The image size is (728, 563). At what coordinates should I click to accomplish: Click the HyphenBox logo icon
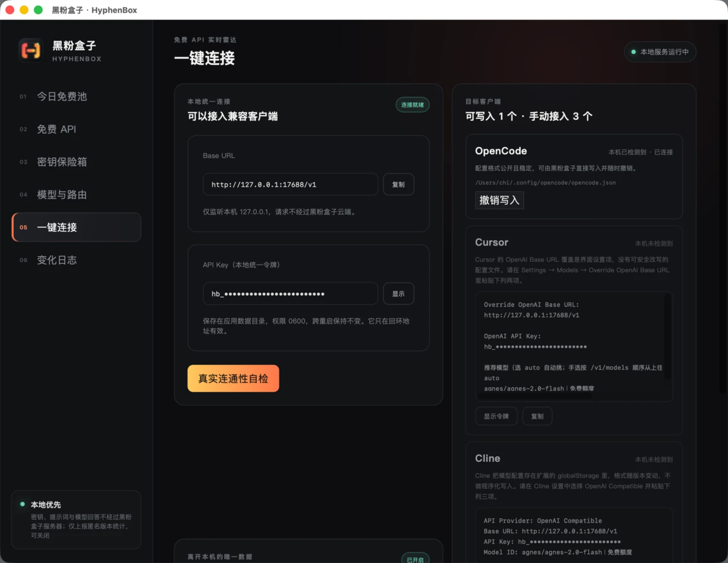tap(31, 50)
